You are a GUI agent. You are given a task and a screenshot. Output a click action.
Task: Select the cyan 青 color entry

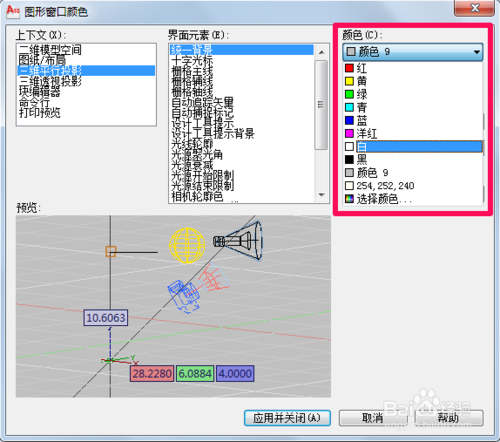pyautogui.click(x=413, y=107)
